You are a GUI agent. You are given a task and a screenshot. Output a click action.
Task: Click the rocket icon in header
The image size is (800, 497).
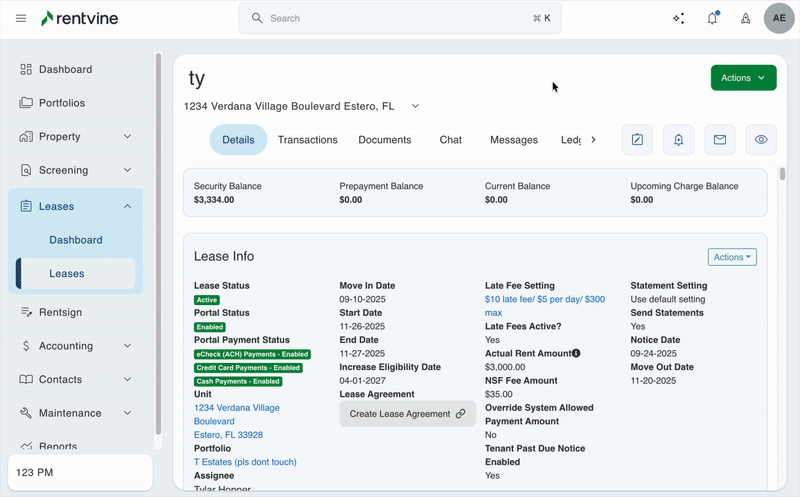pyautogui.click(x=745, y=18)
